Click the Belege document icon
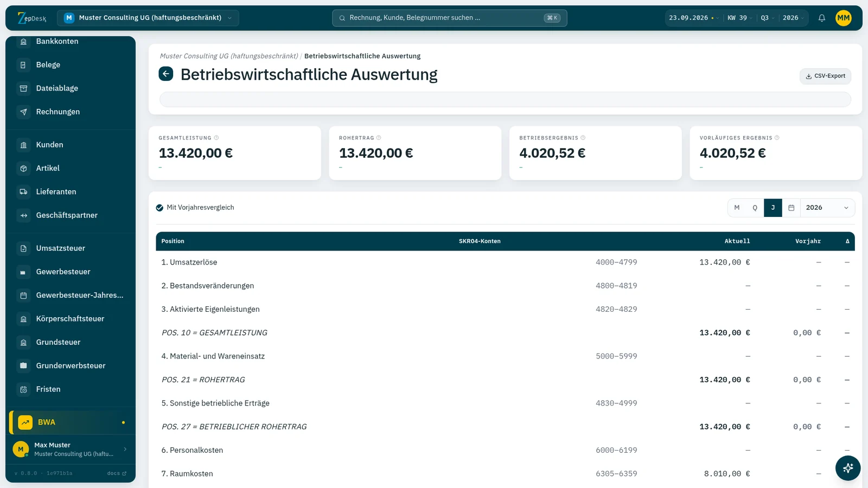 pos(23,65)
